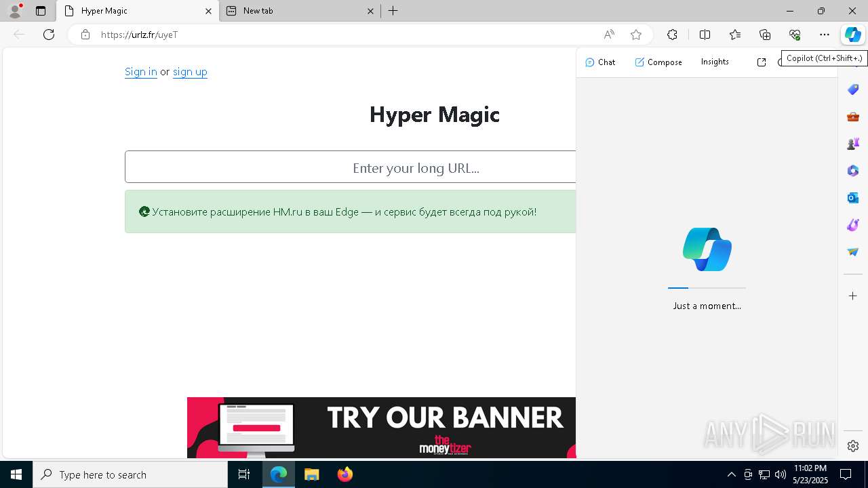Switch to the Hyper Magic tab
This screenshot has height=488, width=868.
pos(137,11)
